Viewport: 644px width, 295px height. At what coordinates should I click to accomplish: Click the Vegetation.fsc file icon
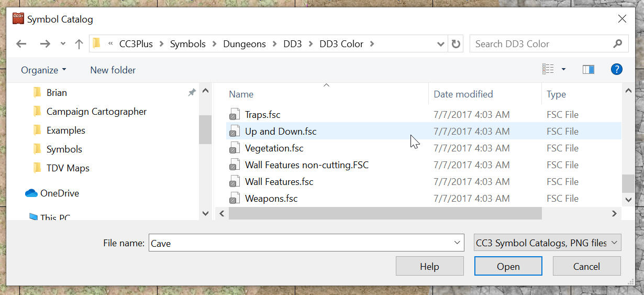pyautogui.click(x=234, y=148)
